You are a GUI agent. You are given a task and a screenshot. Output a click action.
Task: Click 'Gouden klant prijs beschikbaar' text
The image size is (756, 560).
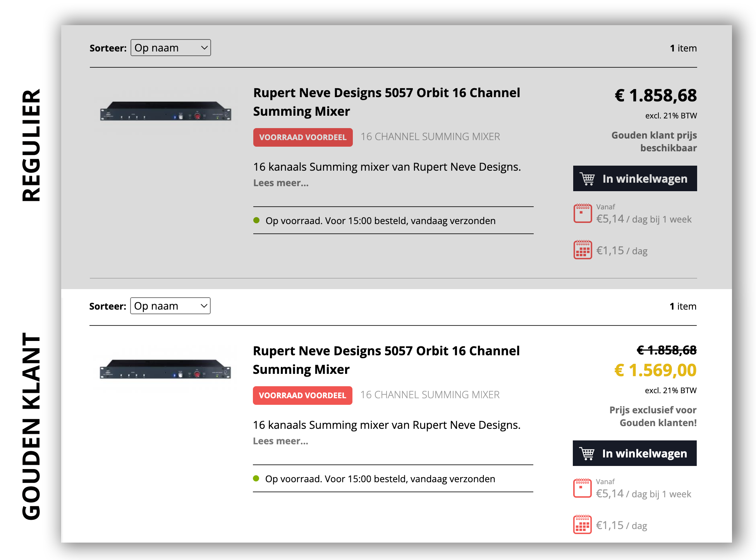[654, 142]
